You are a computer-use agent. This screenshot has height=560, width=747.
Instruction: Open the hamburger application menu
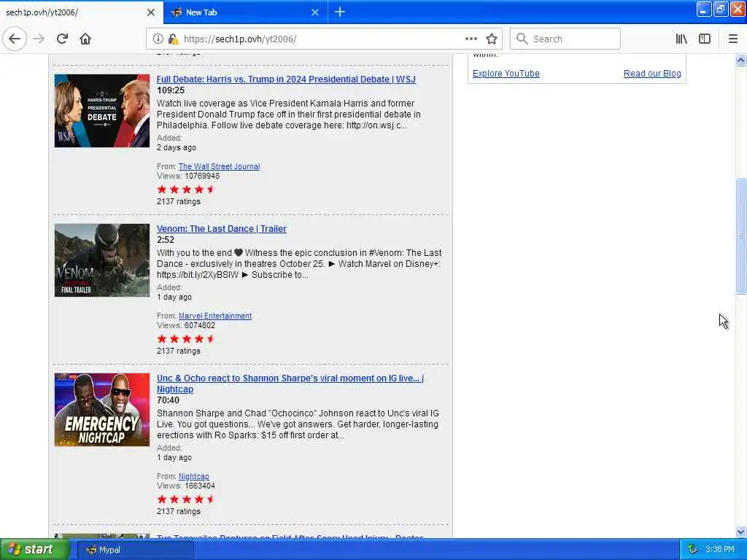click(x=733, y=39)
